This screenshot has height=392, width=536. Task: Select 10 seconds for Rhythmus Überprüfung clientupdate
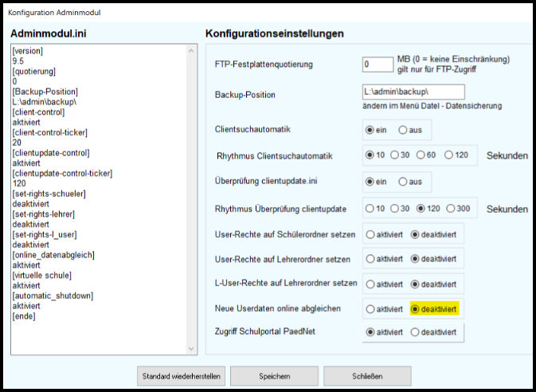click(370, 209)
